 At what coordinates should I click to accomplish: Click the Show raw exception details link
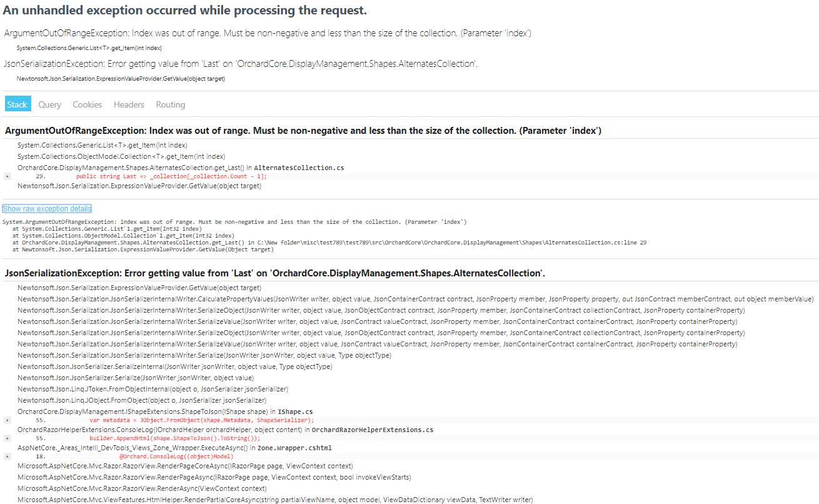coord(46,208)
